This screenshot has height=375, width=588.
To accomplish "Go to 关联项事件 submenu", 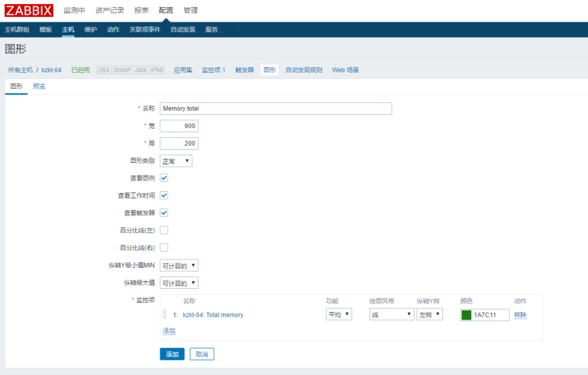I will point(145,29).
